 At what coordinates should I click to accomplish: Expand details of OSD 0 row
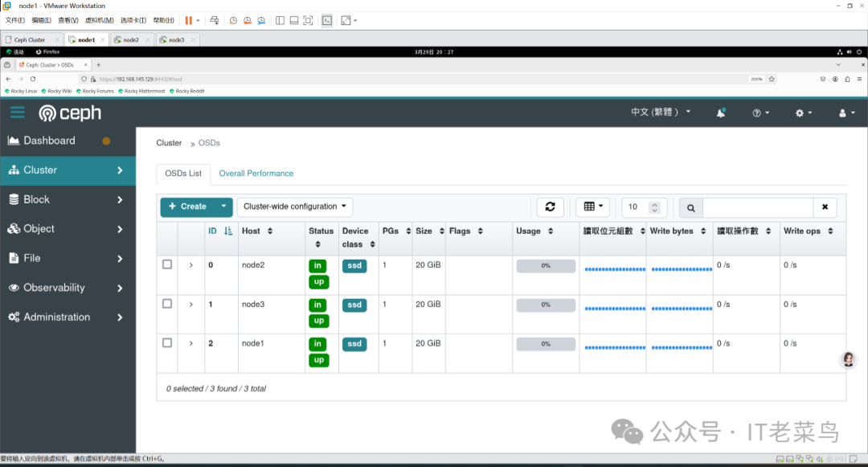tap(191, 265)
